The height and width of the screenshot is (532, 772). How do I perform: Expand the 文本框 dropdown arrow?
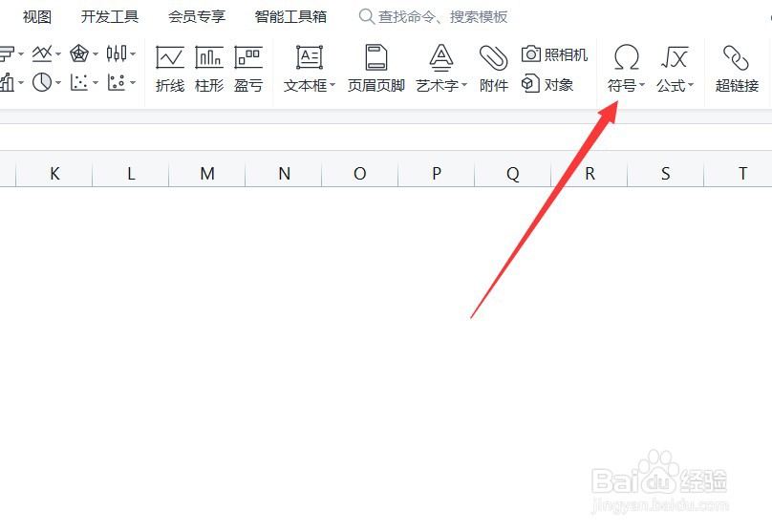click(x=332, y=85)
